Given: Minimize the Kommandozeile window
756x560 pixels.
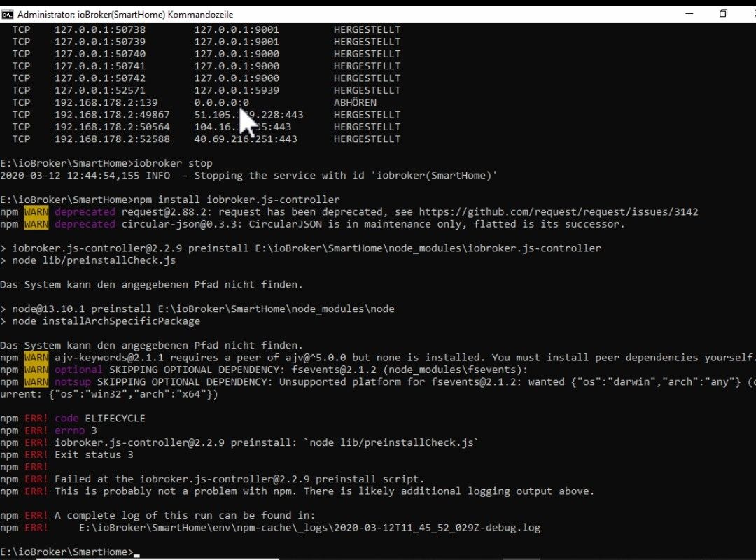Looking at the screenshot, I should [x=689, y=14].
